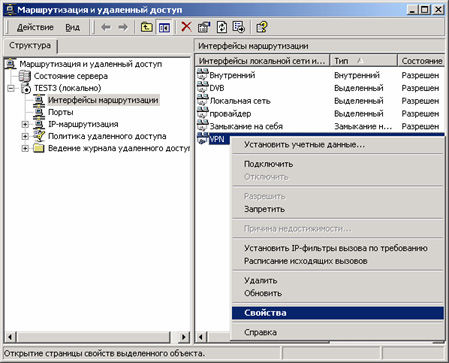Open the Действие menu
Viewport: 449px width, 363px height.
coord(35,27)
